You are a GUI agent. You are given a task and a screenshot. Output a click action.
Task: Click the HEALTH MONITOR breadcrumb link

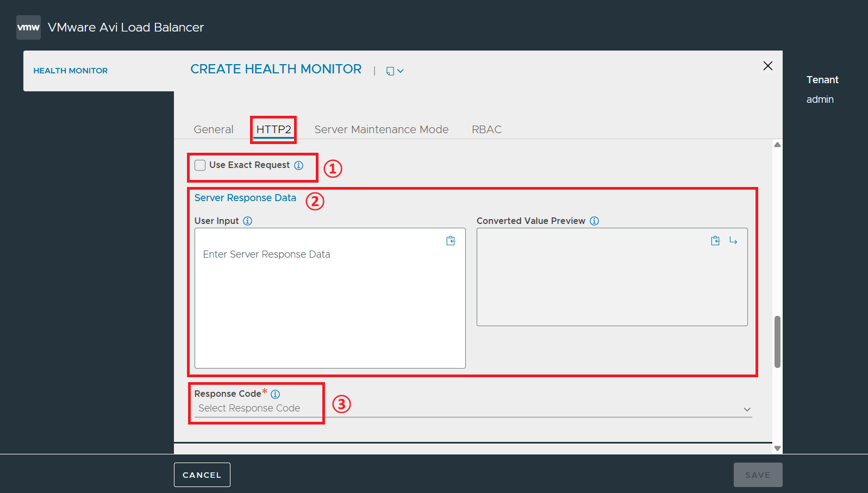point(71,71)
